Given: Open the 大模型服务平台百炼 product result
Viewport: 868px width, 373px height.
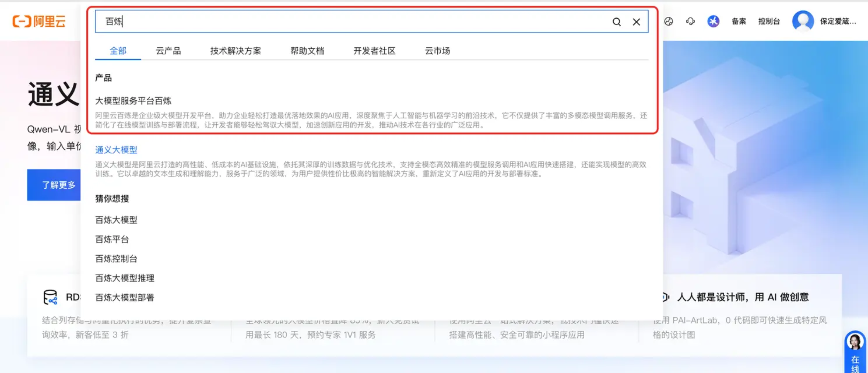Looking at the screenshot, I should (133, 101).
